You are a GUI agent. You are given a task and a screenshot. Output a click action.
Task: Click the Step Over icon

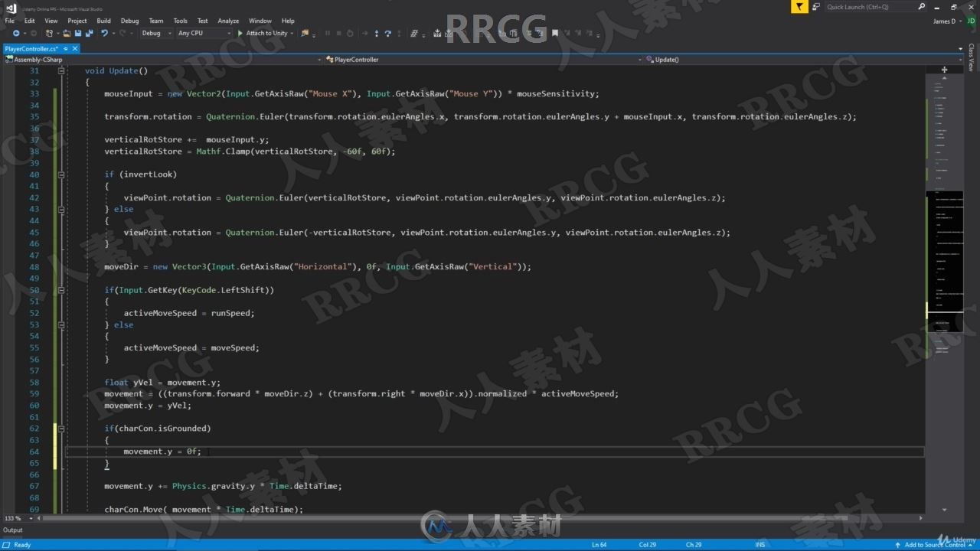(388, 33)
